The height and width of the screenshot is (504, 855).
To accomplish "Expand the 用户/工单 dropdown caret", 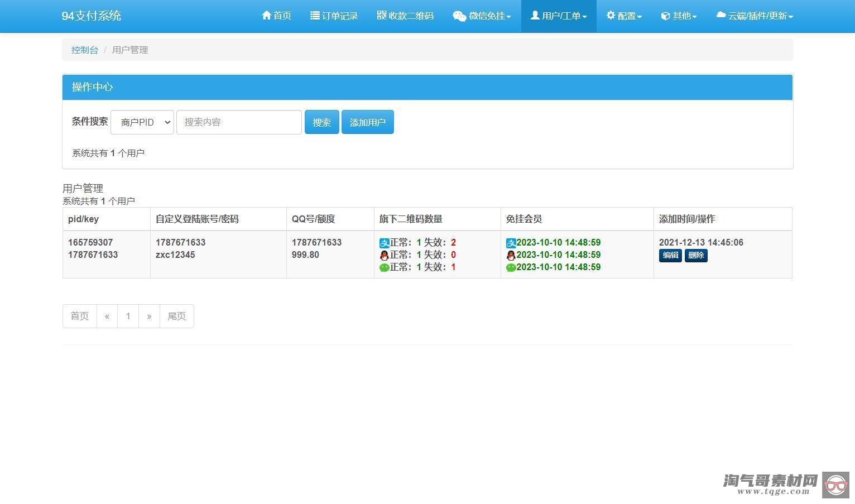I will pyautogui.click(x=584, y=17).
